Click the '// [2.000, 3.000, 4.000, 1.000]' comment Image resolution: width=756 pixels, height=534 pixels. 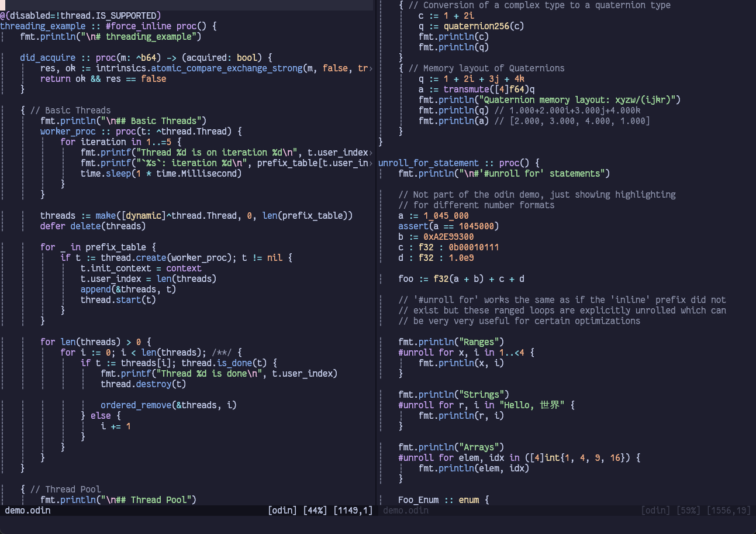pyautogui.click(x=572, y=121)
